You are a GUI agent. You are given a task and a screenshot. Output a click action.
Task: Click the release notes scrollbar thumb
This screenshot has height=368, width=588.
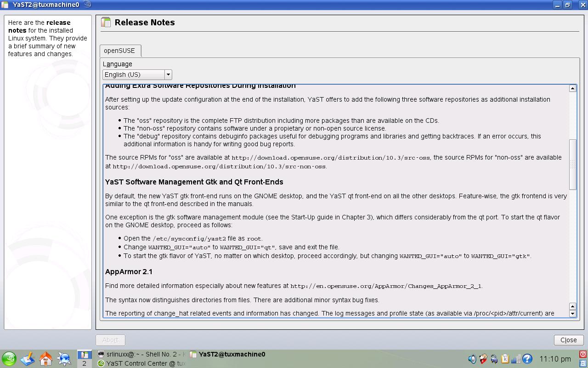[x=573, y=164]
